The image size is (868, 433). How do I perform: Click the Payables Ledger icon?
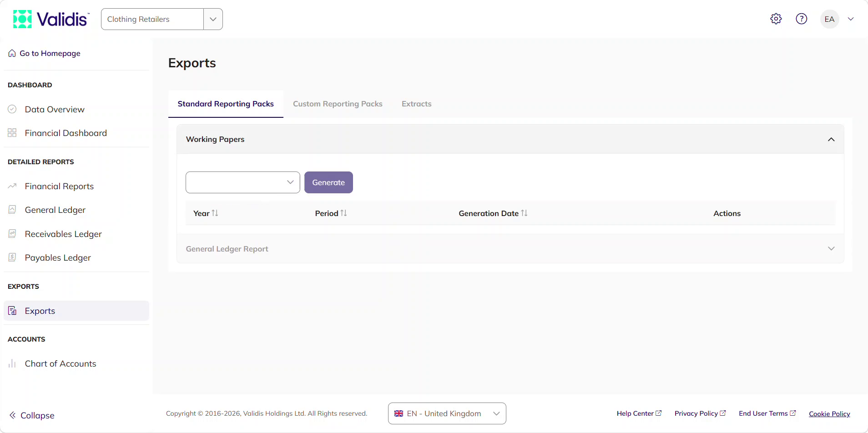[x=12, y=257]
